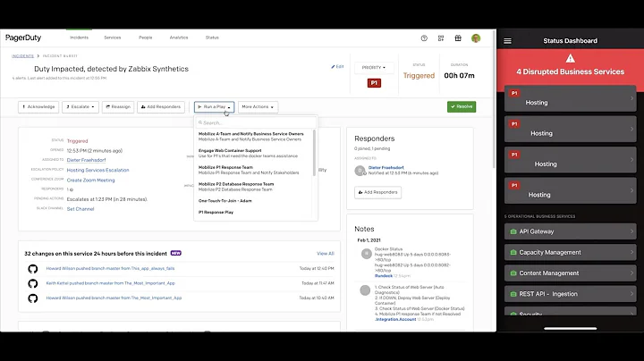Screen dimensions: 644x361
Task: Click the P1 priority badge
Action: pos(374,83)
